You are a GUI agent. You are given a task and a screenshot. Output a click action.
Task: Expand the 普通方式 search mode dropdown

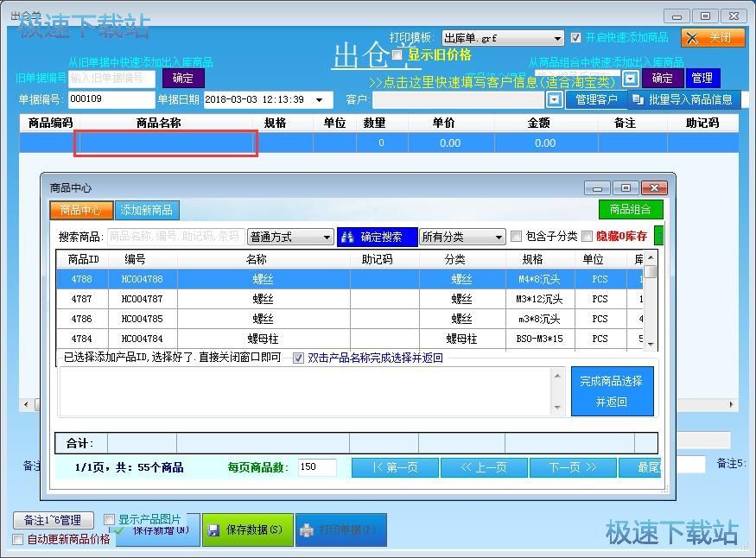[x=327, y=237]
